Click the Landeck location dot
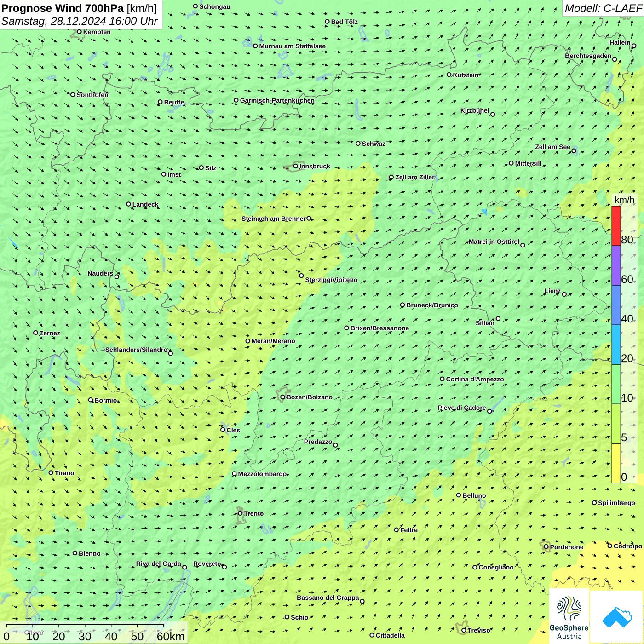The image size is (644, 644). [x=128, y=204]
